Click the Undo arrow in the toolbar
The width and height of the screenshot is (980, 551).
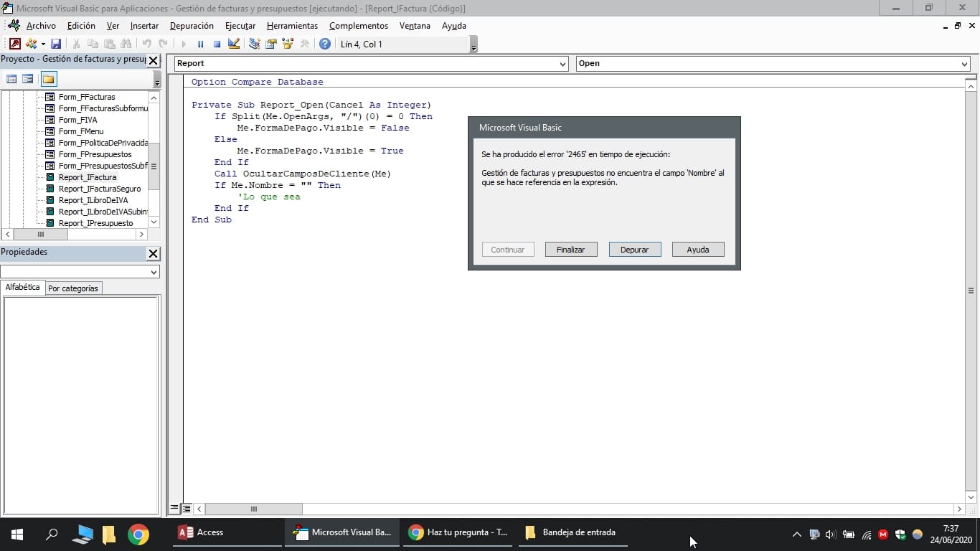pos(146,44)
